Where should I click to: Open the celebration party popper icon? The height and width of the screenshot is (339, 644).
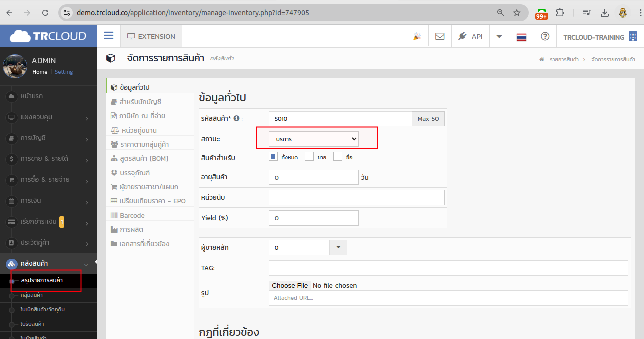(x=417, y=37)
